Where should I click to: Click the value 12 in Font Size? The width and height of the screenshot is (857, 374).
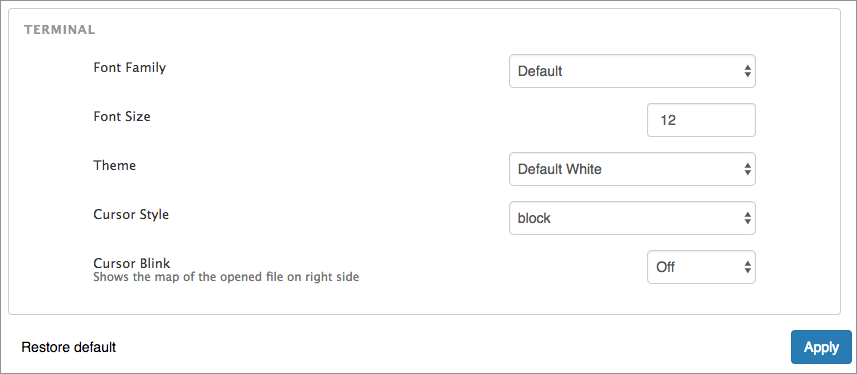click(x=668, y=120)
